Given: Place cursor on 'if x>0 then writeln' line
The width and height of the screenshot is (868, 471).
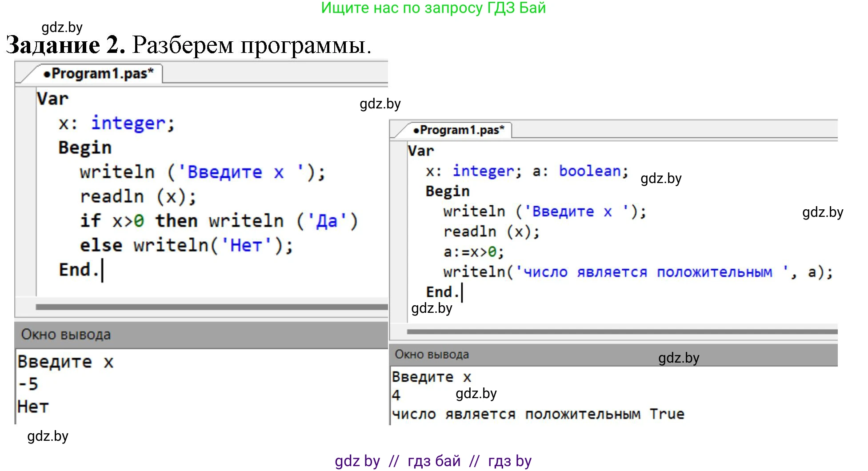Looking at the screenshot, I should [218, 221].
